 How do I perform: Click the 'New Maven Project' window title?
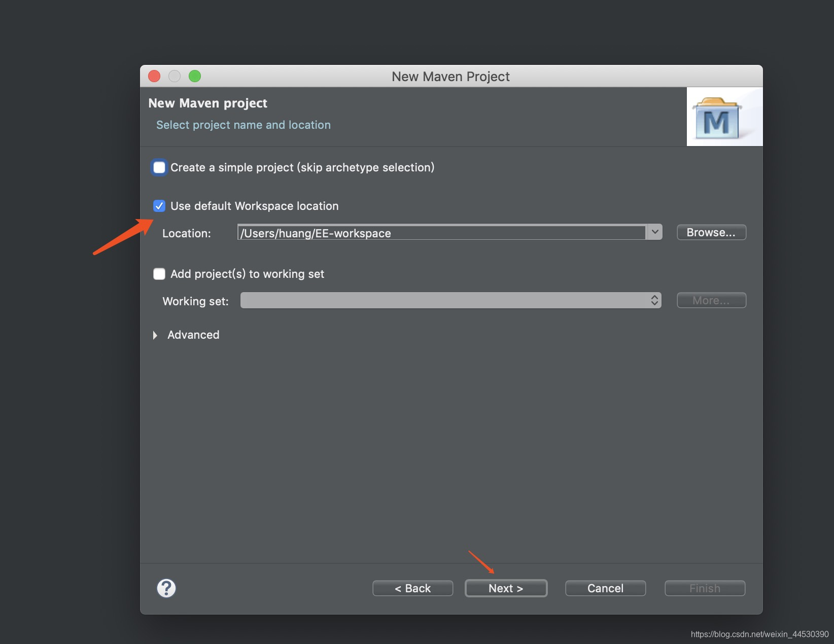point(450,77)
